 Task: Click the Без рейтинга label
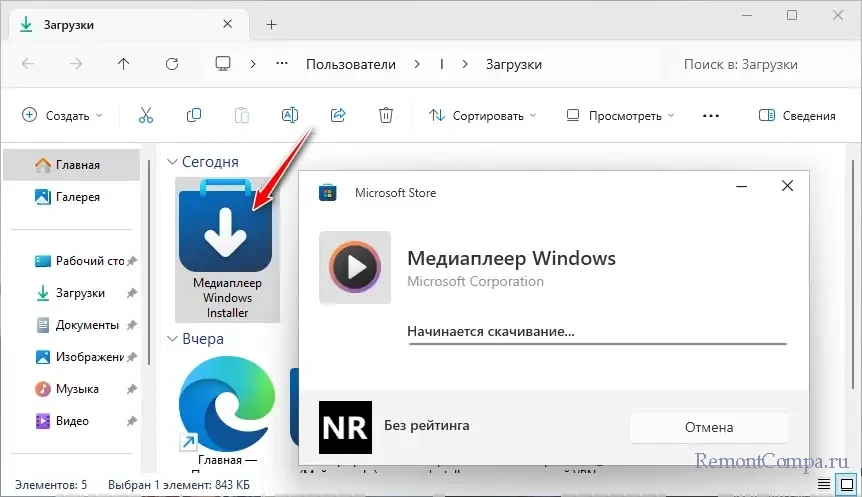[x=427, y=426]
